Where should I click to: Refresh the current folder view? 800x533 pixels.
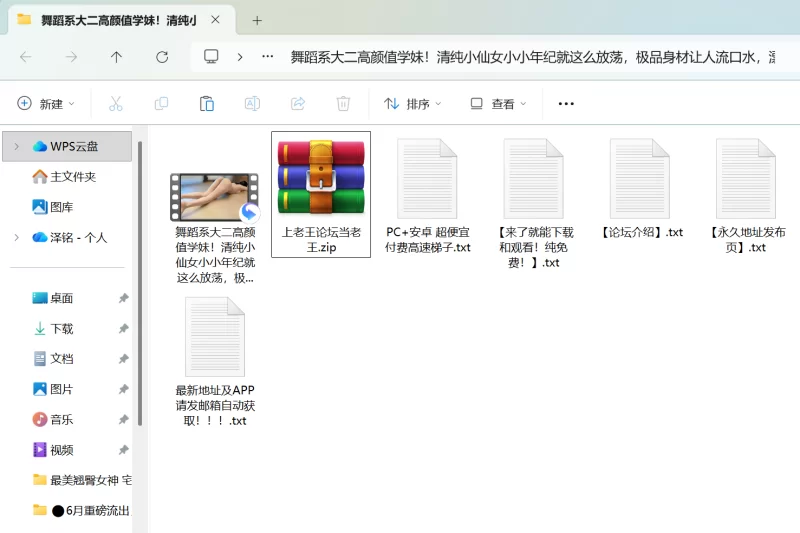click(162, 57)
